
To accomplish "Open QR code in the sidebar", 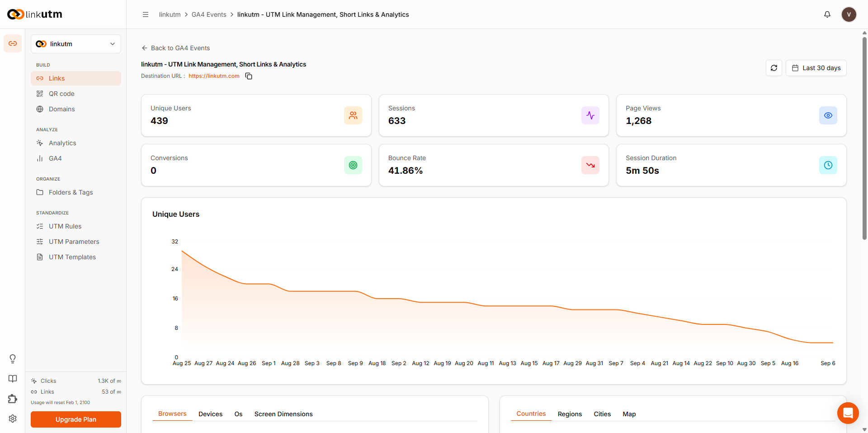I will click(76, 94).
